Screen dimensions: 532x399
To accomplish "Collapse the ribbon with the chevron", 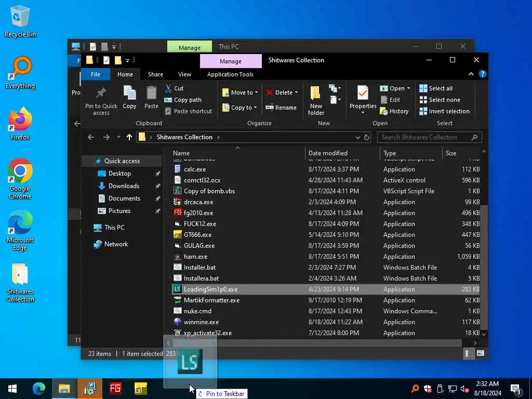I will (471, 74).
